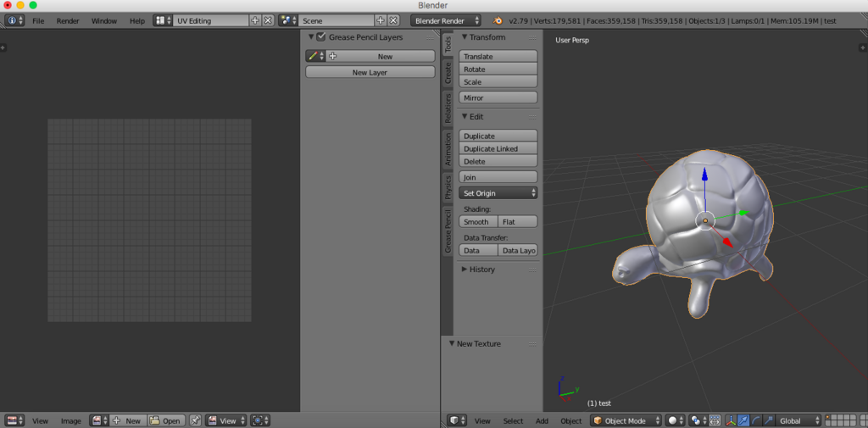Switch to the Physics tab
The width and height of the screenshot is (868, 428).
[448, 187]
